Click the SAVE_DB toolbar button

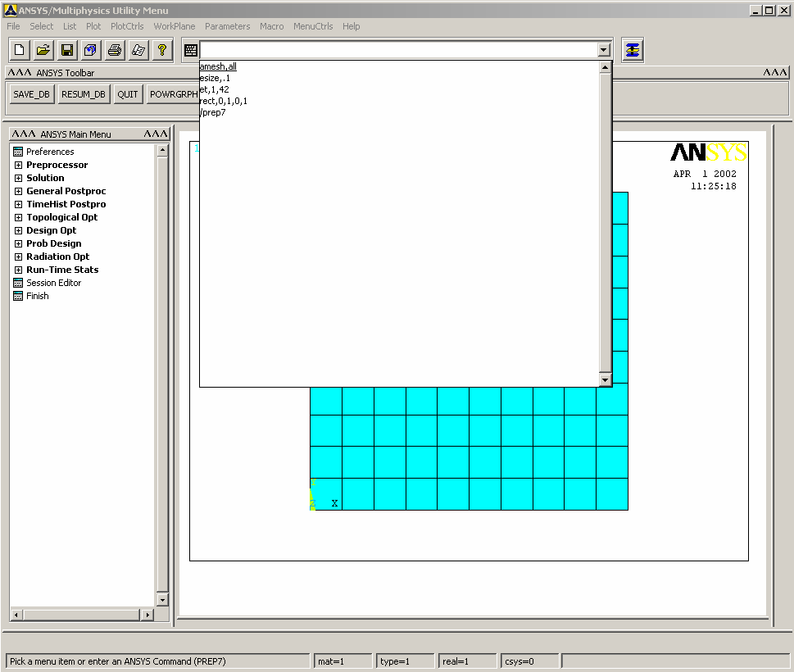tap(31, 94)
